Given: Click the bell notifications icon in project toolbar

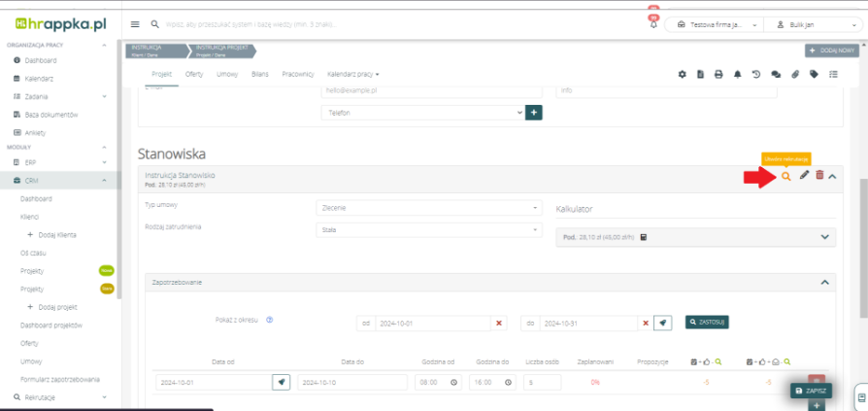Looking at the screenshot, I should [737, 74].
